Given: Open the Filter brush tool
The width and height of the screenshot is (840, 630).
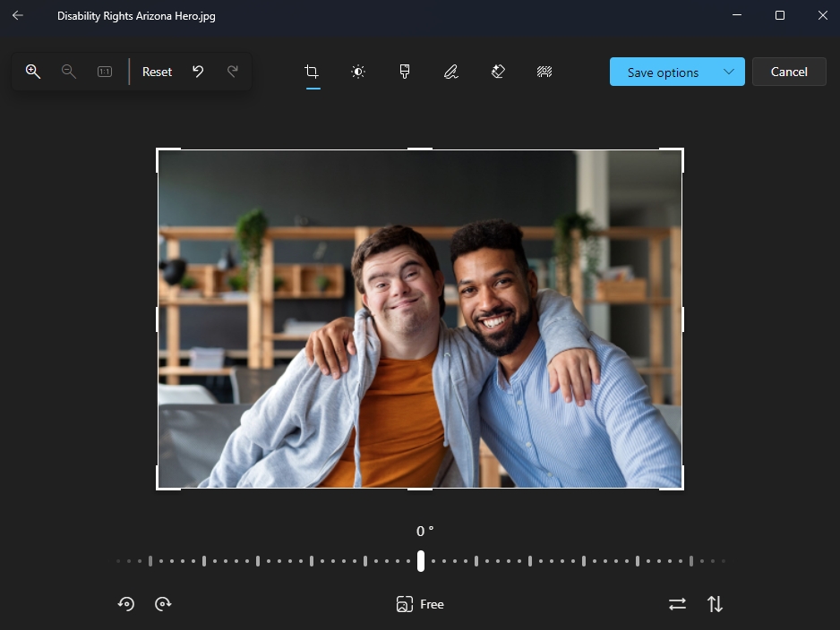Looking at the screenshot, I should pos(405,72).
